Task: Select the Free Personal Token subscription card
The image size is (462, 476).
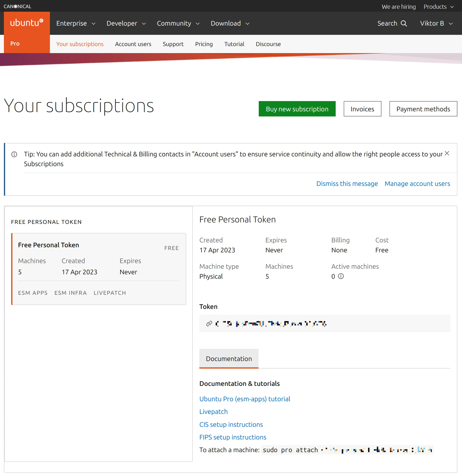Action: point(99,269)
